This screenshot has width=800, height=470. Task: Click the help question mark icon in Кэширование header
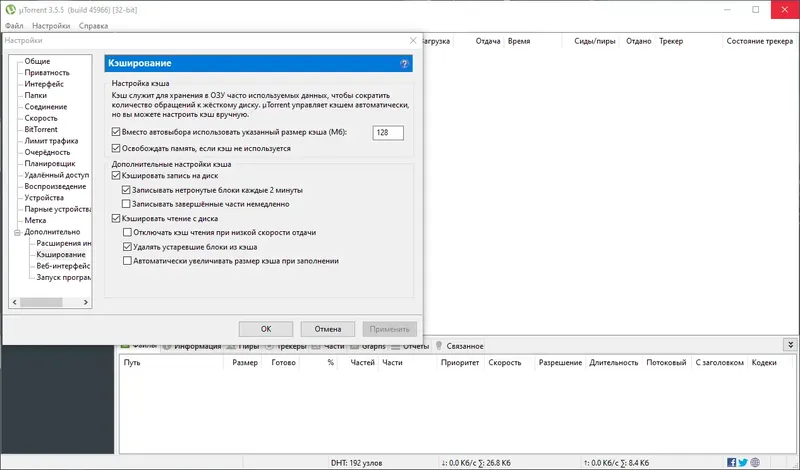pos(404,64)
